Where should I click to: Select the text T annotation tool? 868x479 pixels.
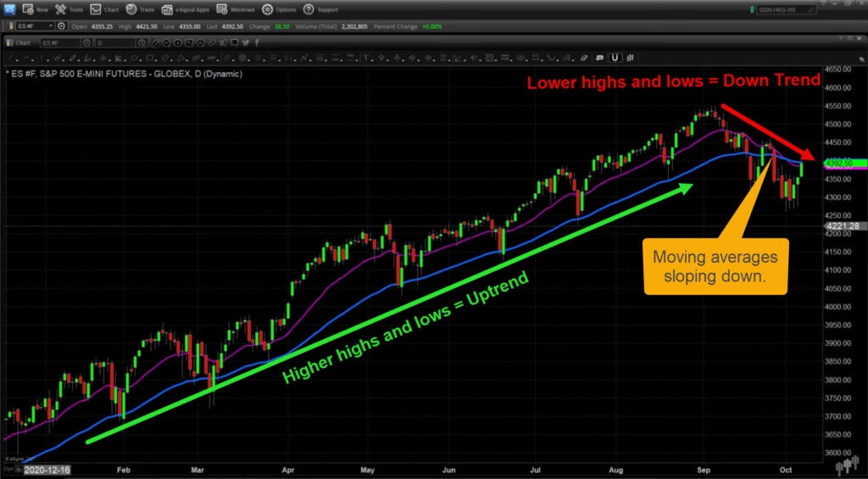point(366,58)
